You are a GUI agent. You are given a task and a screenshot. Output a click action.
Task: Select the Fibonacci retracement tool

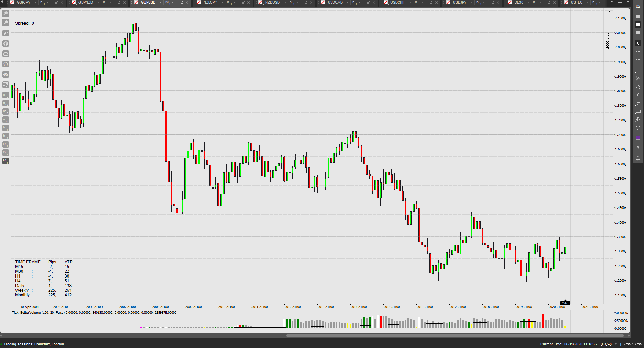click(x=638, y=103)
